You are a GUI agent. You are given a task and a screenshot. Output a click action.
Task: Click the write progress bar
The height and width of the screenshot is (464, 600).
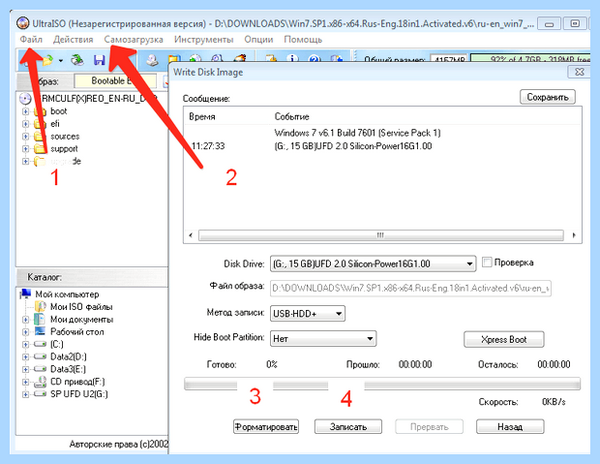[382, 384]
